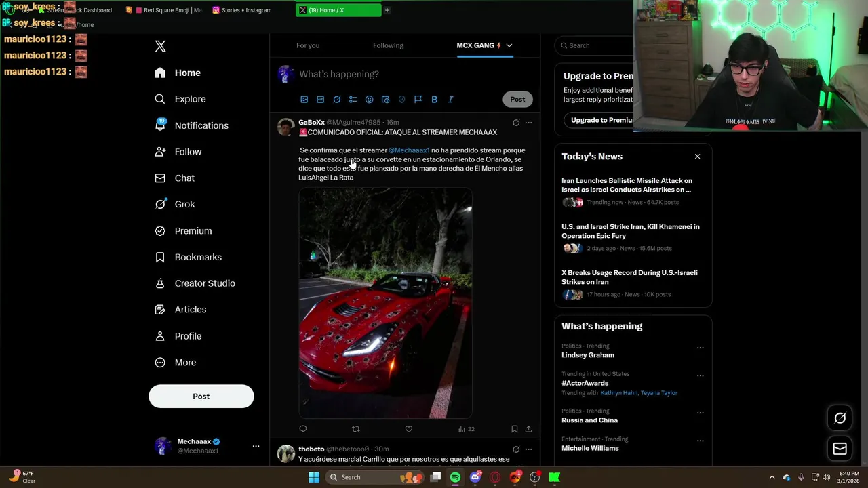Open Premium from the sidebar
The width and height of the screenshot is (868, 488).
tap(183, 231)
